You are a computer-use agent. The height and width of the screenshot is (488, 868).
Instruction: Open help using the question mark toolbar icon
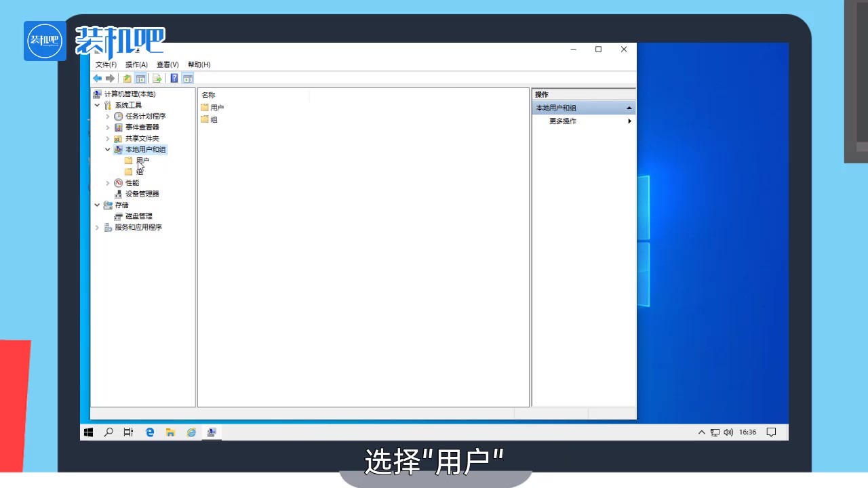(174, 78)
